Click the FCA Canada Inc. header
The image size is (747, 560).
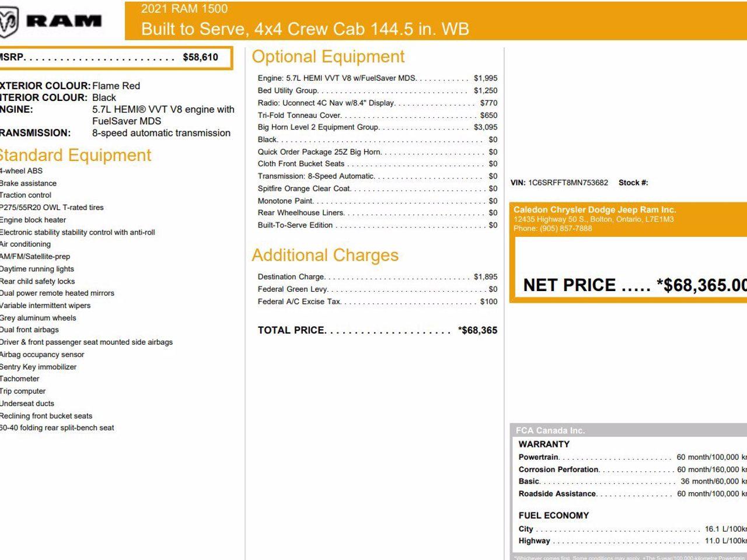point(550,430)
